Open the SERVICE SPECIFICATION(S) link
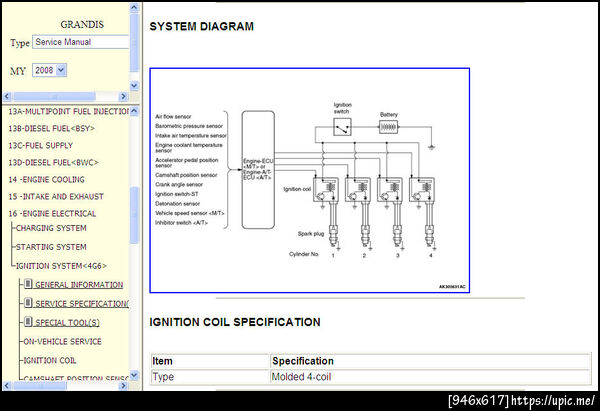The width and height of the screenshot is (600, 411). coord(82,304)
